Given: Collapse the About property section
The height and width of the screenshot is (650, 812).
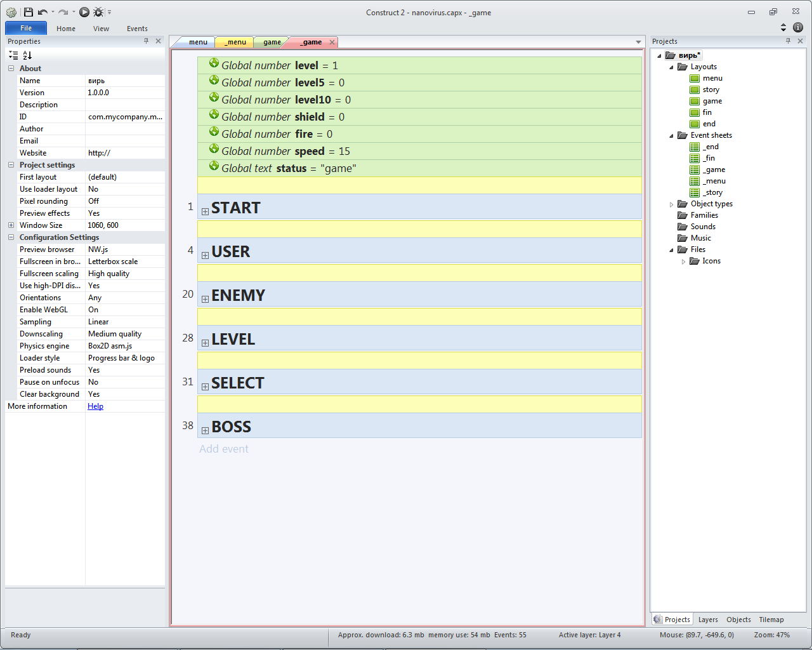Looking at the screenshot, I should [11, 69].
